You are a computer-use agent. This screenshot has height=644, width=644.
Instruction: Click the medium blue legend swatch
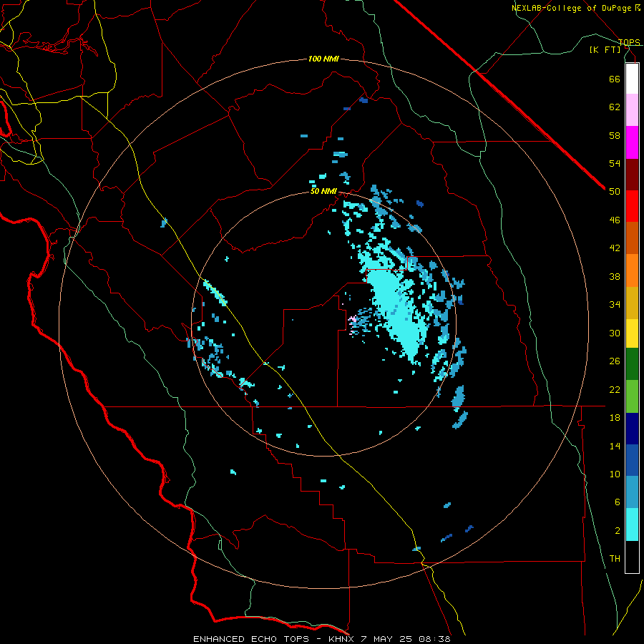(632, 460)
